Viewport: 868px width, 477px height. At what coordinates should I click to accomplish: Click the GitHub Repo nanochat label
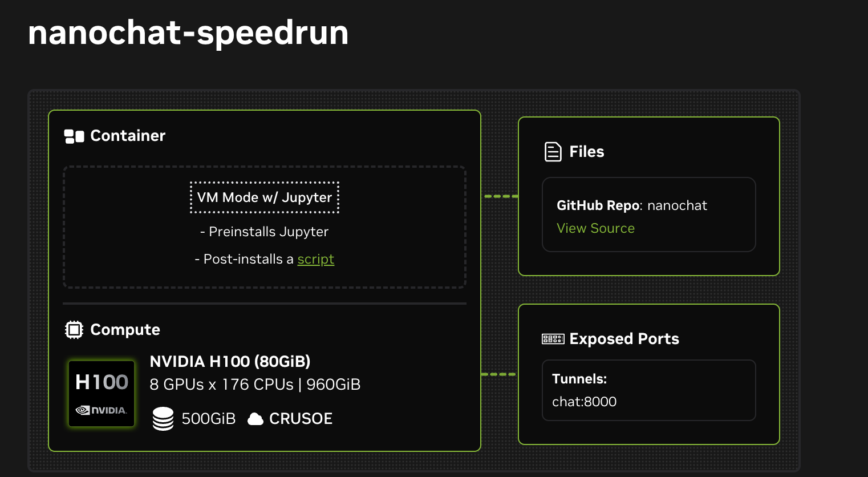tap(631, 205)
